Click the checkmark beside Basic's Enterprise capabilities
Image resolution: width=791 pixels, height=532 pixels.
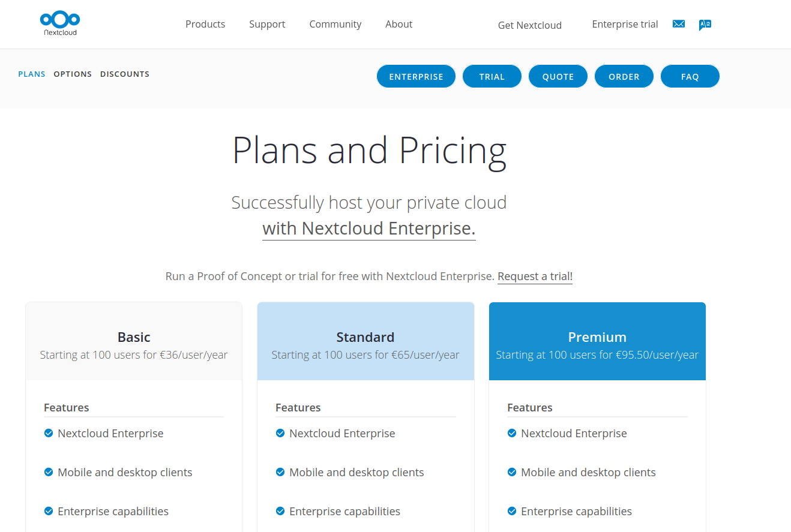coord(48,511)
